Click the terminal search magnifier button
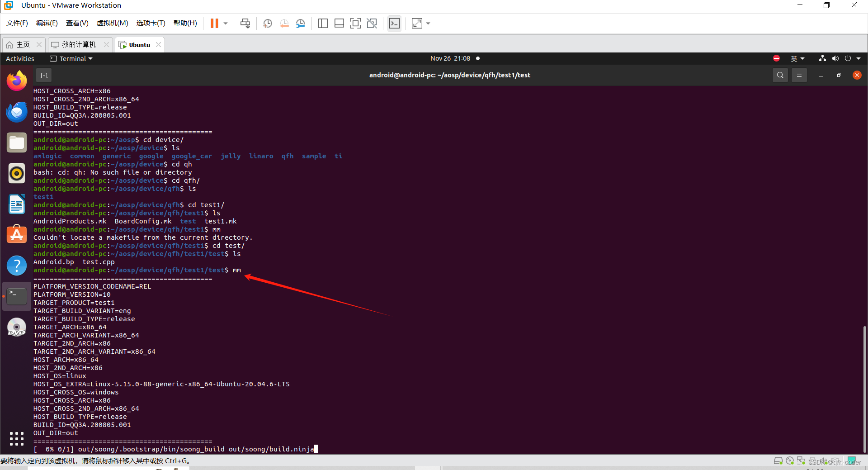 point(780,75)
